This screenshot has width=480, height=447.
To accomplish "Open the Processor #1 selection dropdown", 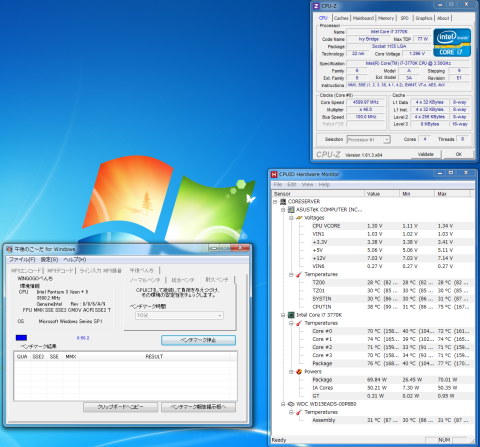I will click(387, 139).
